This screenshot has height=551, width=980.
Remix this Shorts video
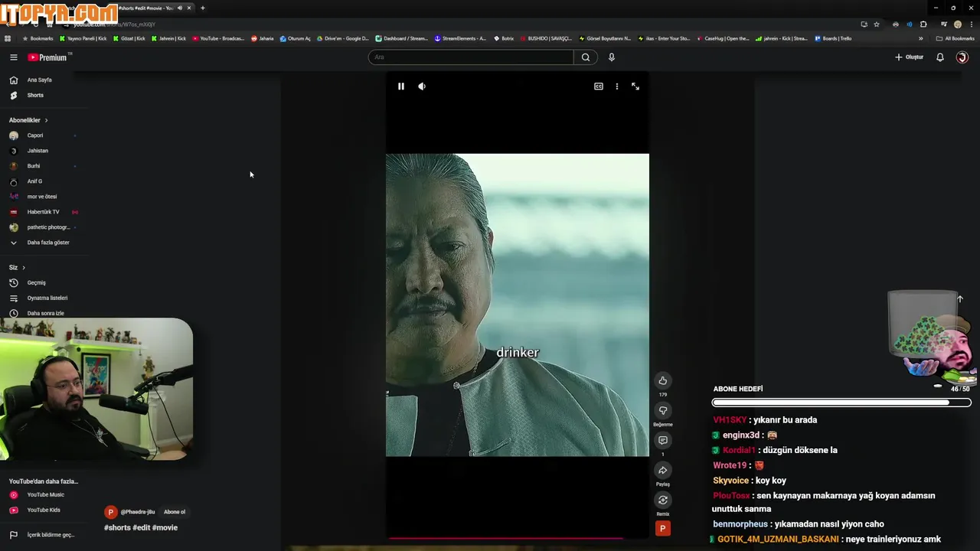663,500
